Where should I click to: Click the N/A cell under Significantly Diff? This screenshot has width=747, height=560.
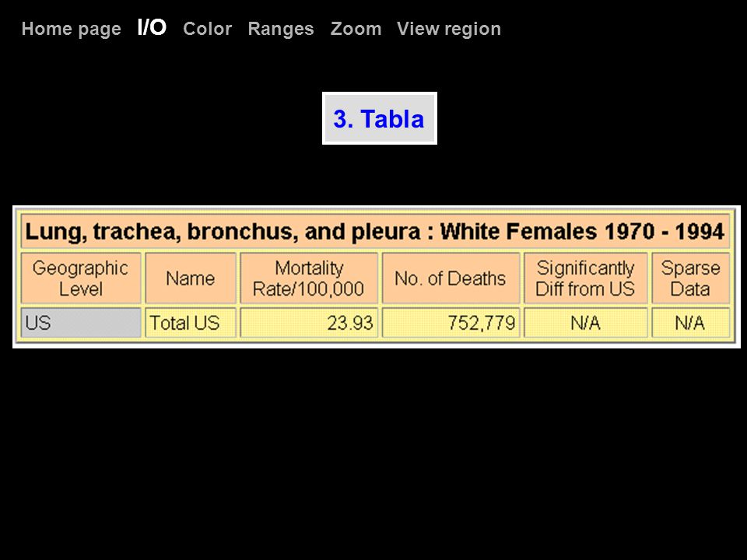point(585,323)
